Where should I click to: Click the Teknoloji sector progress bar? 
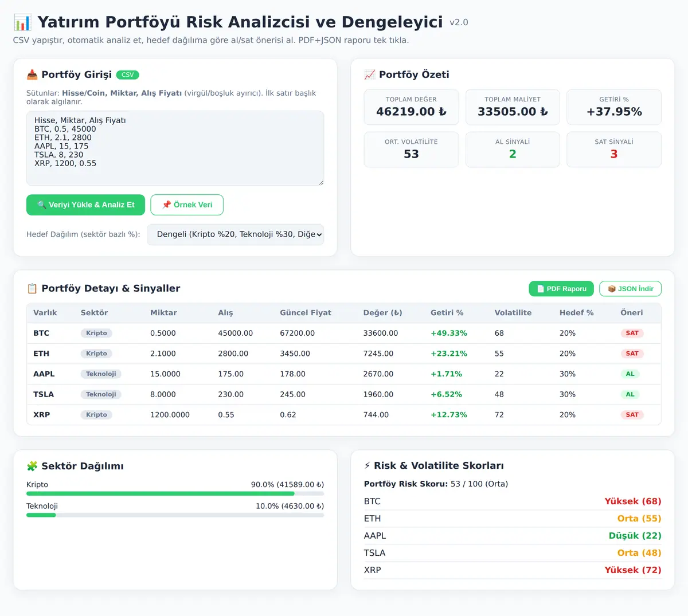click(x=175, y=515)
